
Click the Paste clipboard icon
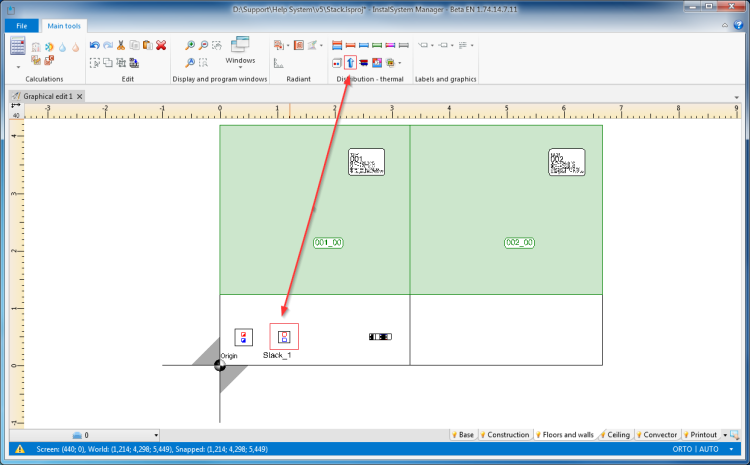pyautogui.click(x=148, y=45)
